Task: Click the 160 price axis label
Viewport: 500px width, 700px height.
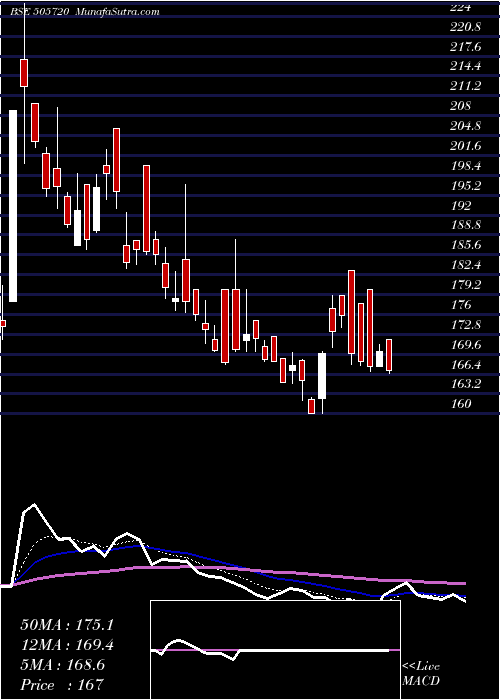Action: pyautogui.click(x=461, y=404)
